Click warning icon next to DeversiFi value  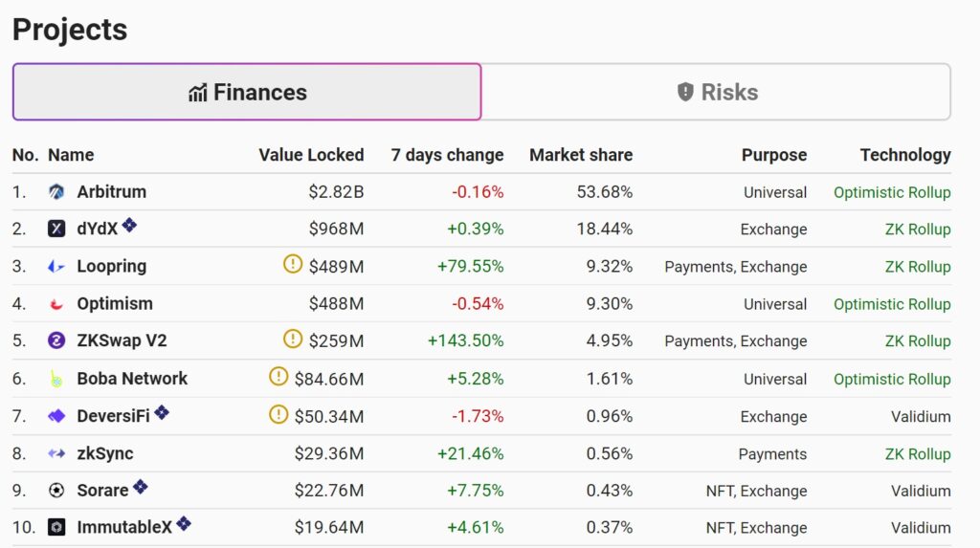pyautogui.click(x=278, y=414)
